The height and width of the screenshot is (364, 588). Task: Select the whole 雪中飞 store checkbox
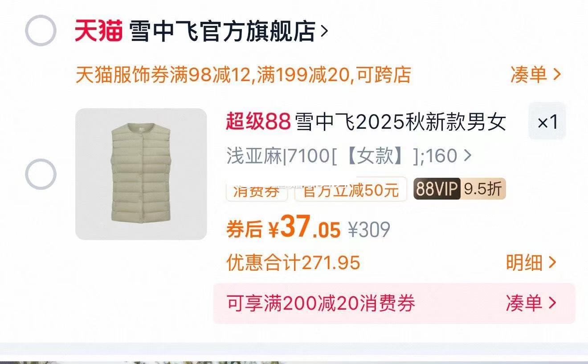[x=41, y=31]
